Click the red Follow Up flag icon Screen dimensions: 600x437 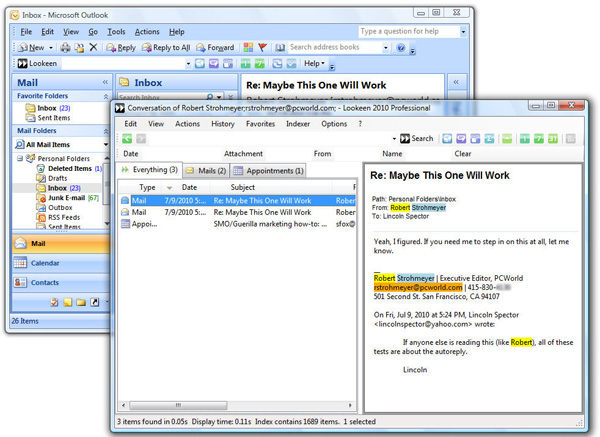(262, 47)
